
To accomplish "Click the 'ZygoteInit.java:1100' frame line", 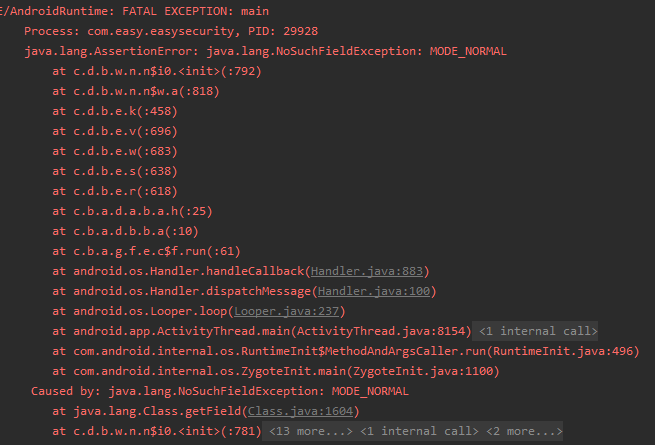I will 276,371.
